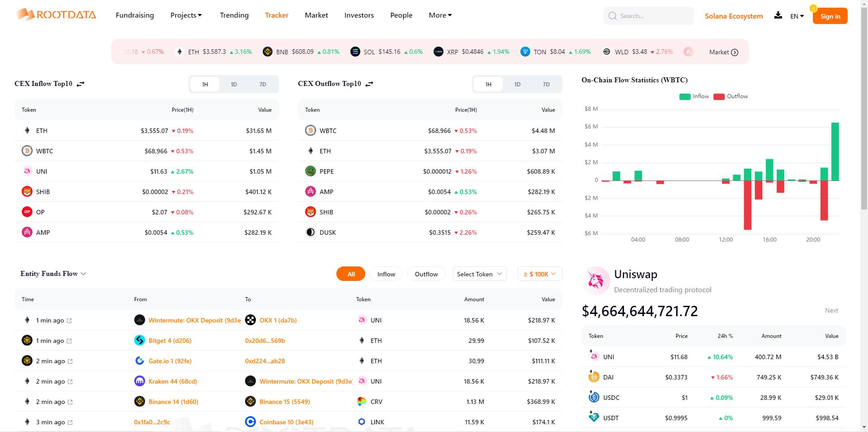Click the UNI icon in CEX Inflow table

(x=27, y=171)
